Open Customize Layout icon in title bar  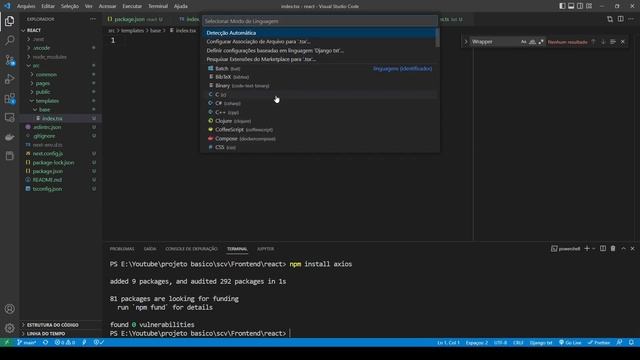click(589, 6)
